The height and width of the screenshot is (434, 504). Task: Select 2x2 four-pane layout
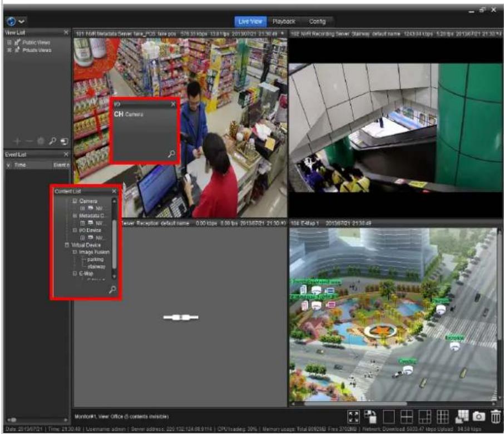click(x=407, y=417)
